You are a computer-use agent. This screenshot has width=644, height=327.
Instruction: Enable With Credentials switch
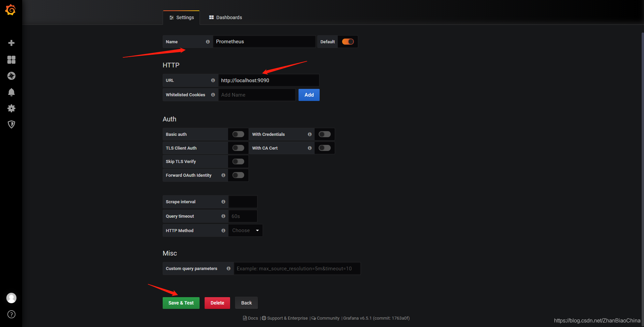click(x=325, y=134)
